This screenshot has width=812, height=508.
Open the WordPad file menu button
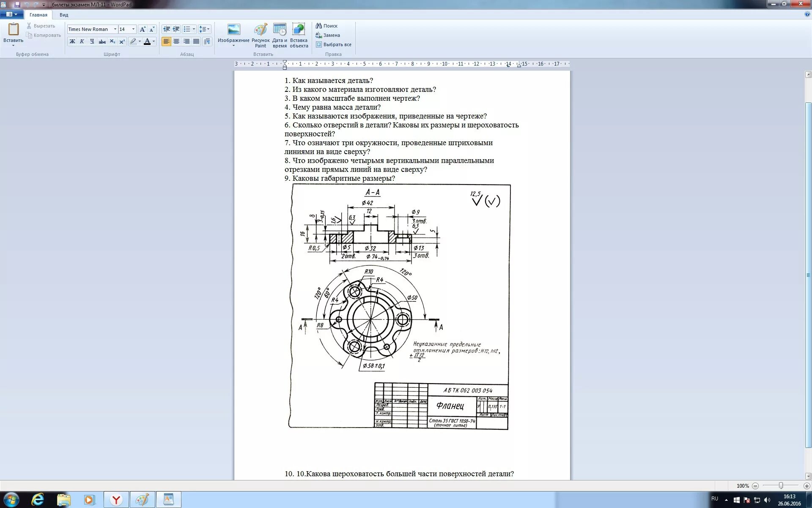click(x=12, y=14)
